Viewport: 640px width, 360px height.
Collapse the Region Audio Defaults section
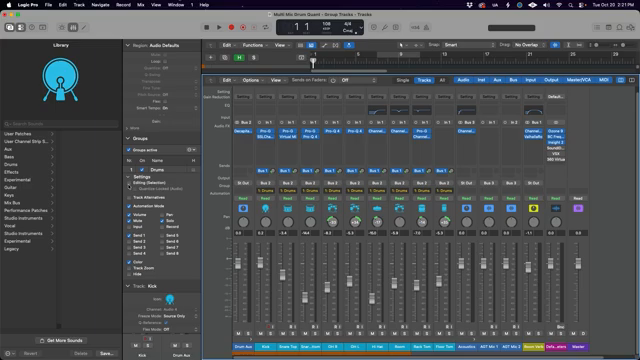click(x=128, y=45)
